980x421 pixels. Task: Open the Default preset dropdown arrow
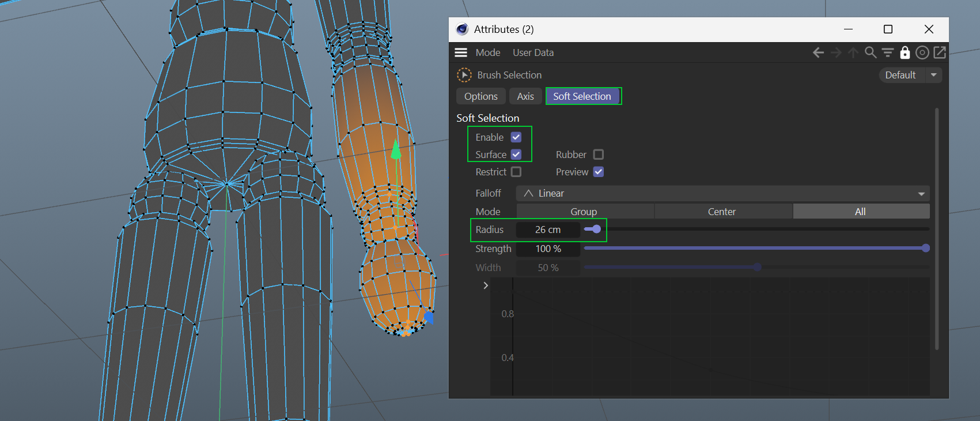pyautogui.click(x=933, y=75)
